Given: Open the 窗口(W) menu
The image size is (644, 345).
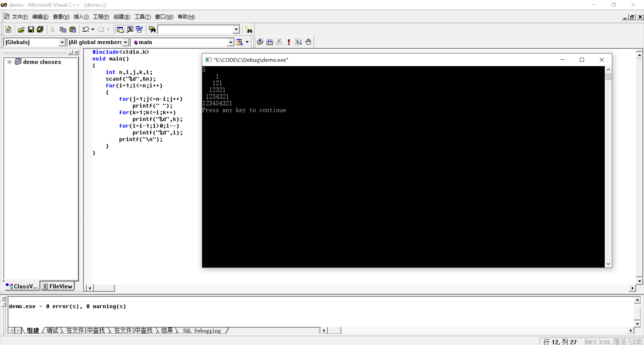Looking at the screenshot, I should coord(164,17).
